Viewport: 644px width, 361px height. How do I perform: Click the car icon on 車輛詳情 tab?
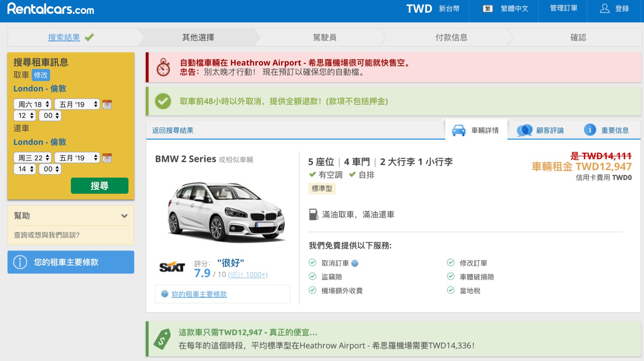[459, 130]
